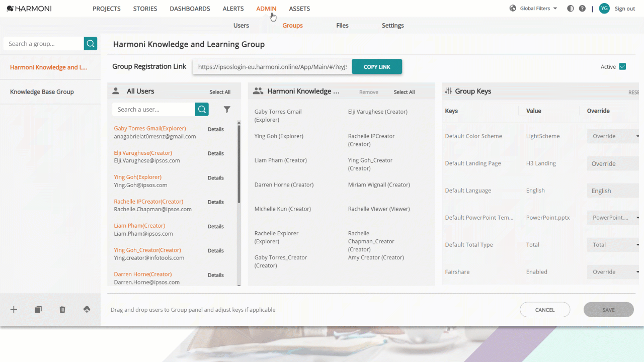Toggle the Active checkbox
Screen dimensions: 644x362
622,66
